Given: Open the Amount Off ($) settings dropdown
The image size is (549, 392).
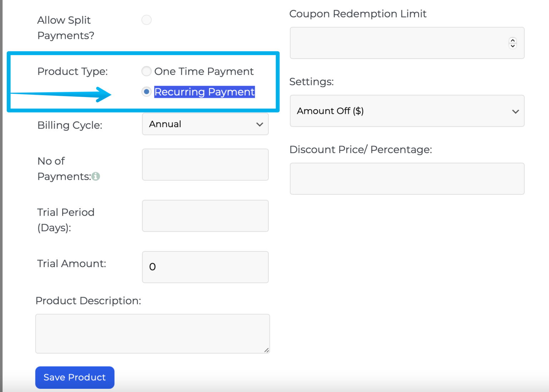Looking at the screenshot, I should pos(407,111).
